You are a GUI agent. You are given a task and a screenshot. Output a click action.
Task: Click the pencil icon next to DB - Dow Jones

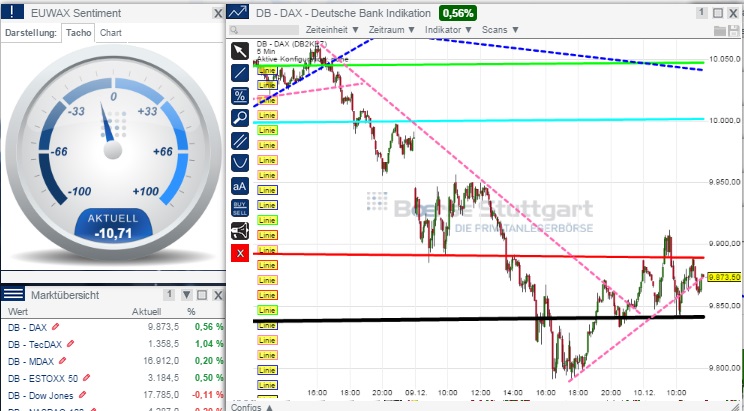coord(83,395)
